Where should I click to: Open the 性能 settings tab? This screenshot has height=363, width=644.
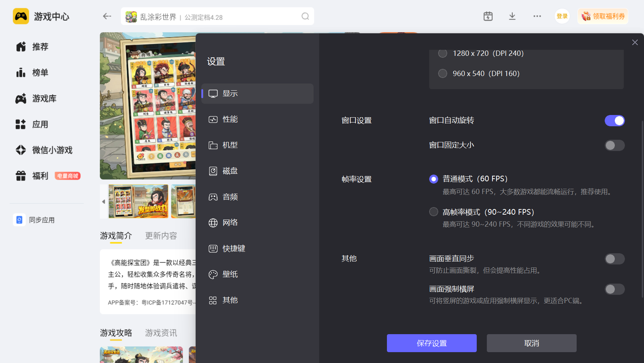pyautogui.click(x=230, y=120)
